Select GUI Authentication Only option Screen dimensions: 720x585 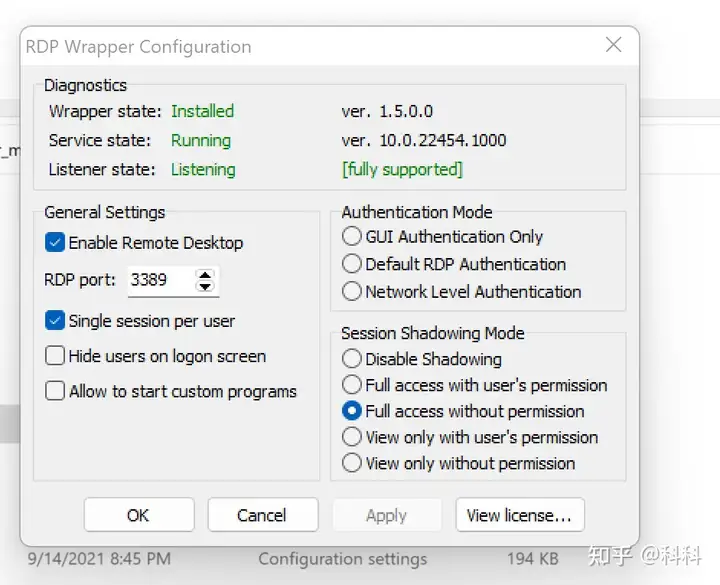(352, 236)
